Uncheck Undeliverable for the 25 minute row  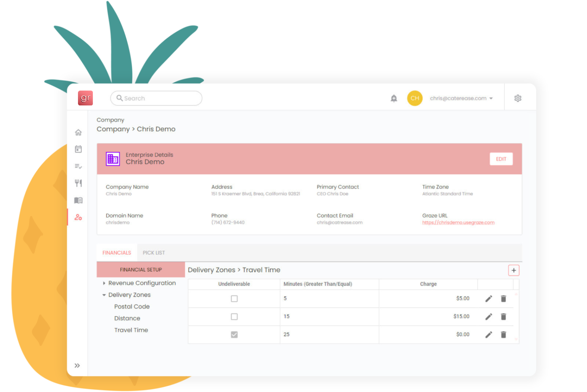tap(234, 335)
